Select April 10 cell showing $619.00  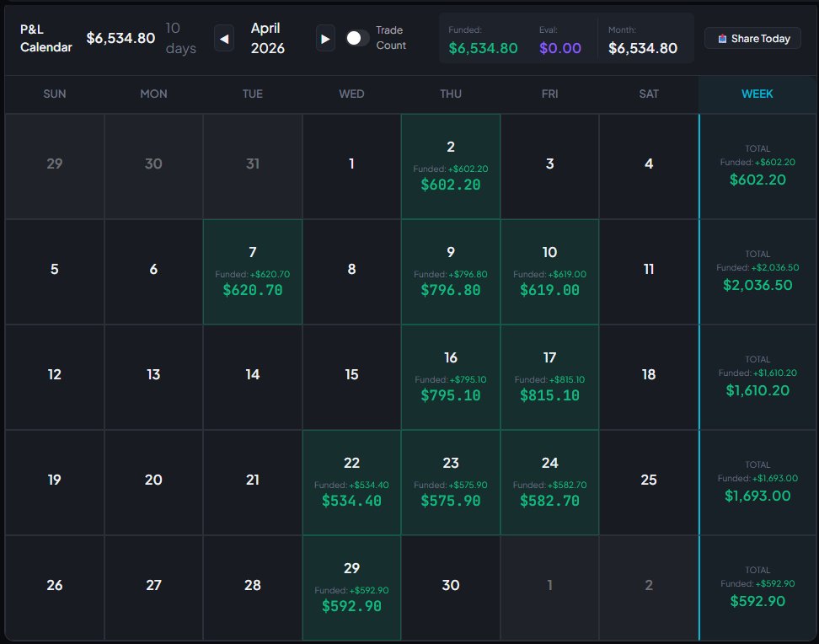[x=549, y=271]
